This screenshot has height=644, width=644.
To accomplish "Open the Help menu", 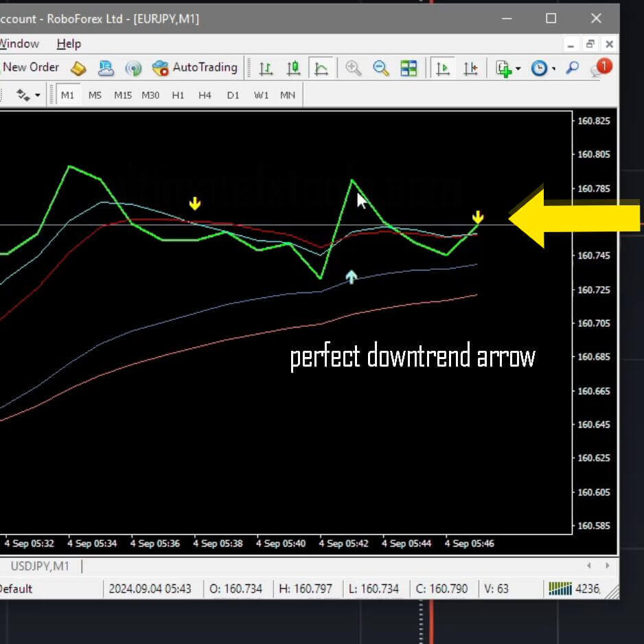I will tap(68, 43).
